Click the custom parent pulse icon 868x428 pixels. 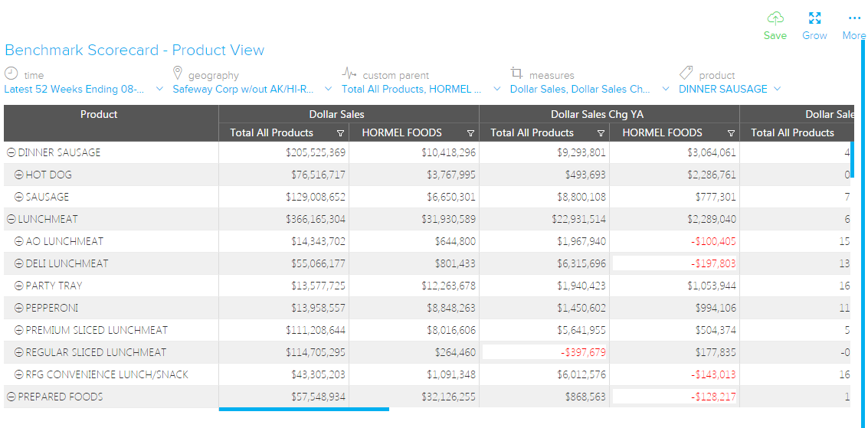coord(349,74)
